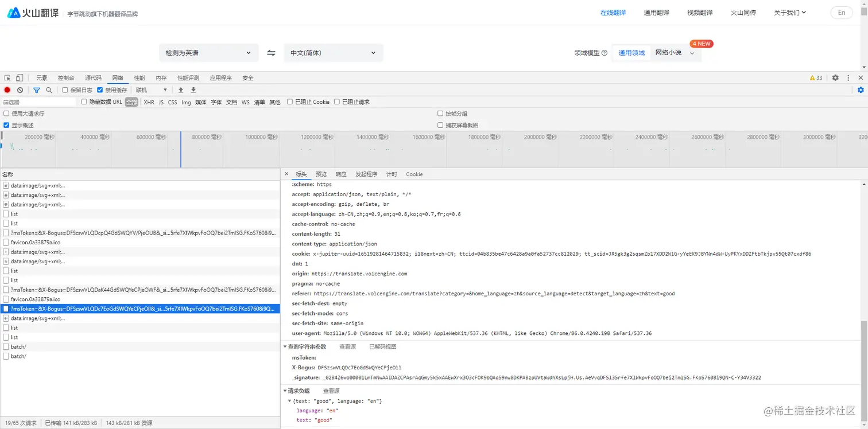This screenshot has width=868, height=429.
Task: Open the 33 warnings indicator
Action: tap(816, 78)
